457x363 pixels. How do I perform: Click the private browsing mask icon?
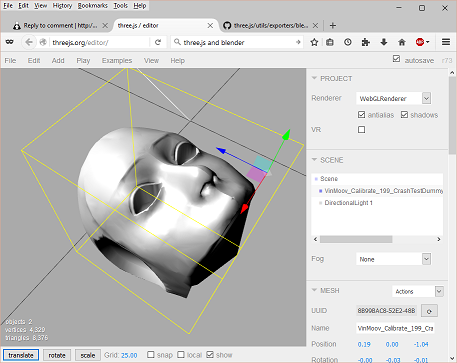(x=9, y=42)
